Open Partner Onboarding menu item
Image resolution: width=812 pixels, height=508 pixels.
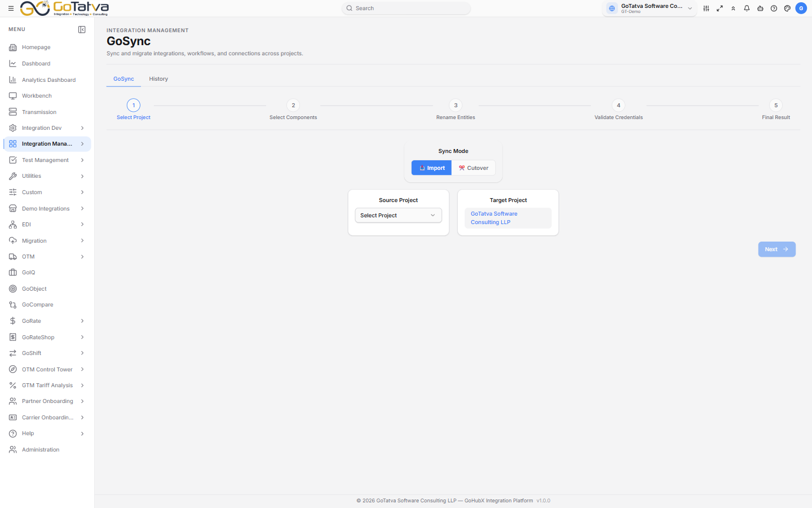point(47,401)
